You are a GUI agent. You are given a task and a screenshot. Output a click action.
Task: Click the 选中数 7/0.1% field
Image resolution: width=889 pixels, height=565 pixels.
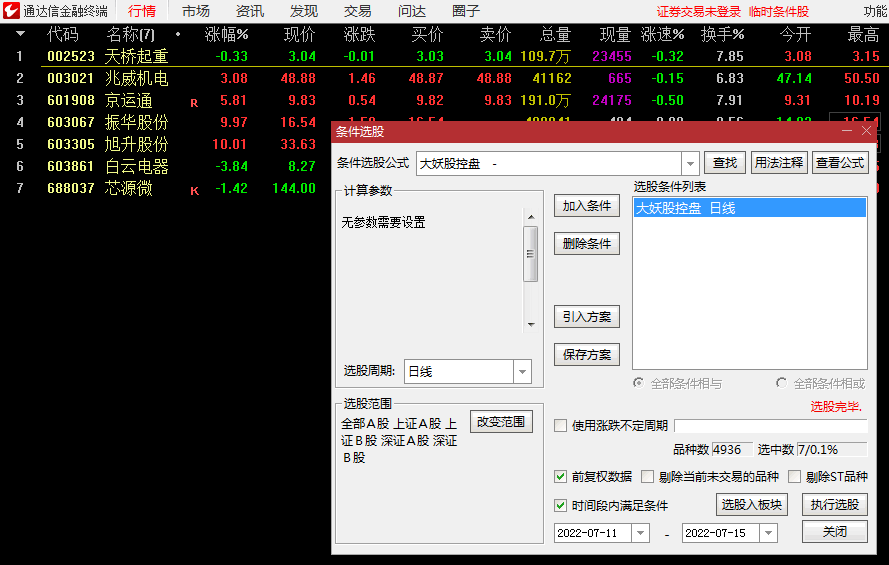coord(832,449)
